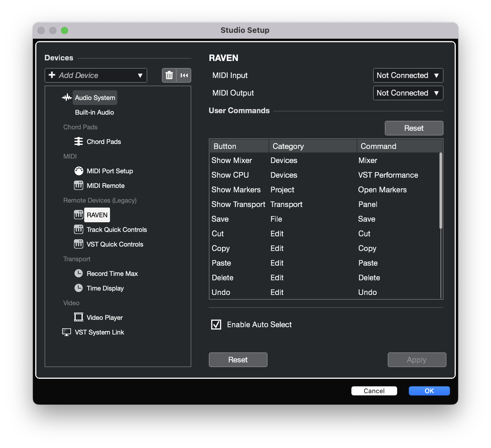This screenshot has width=491, height=448.
Task: Click the Chord Pads icon
Action: 79,142
